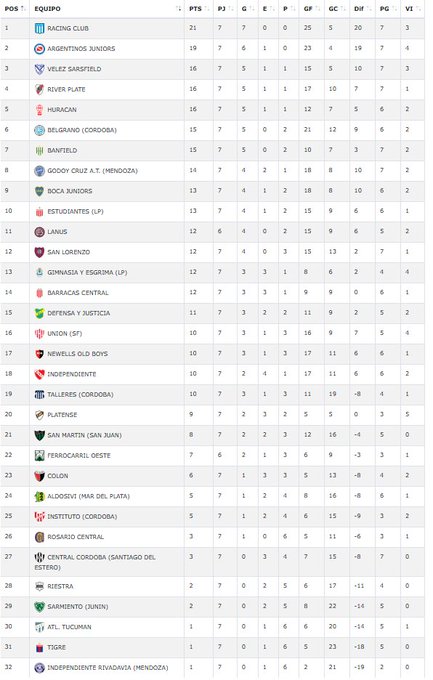Open the Belgrano (Cordoba) team name

pos(82,131)
